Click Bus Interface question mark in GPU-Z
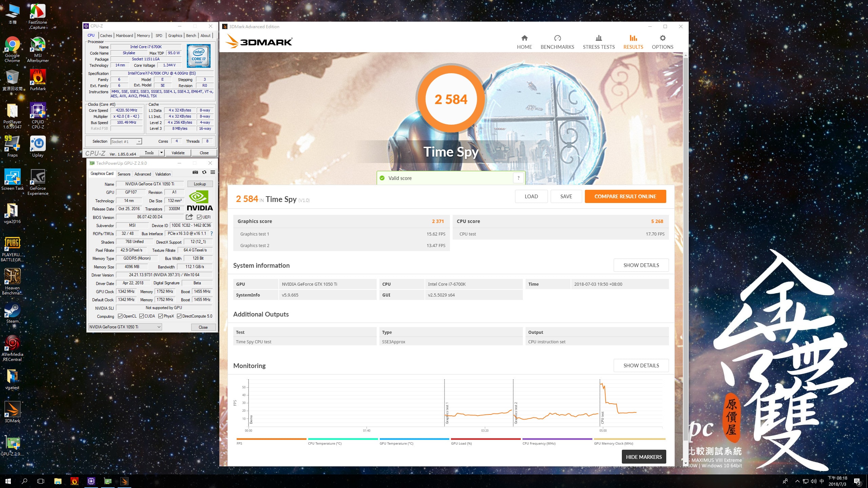Image resolution: width=868 pixels, height=488 pixels. click(212, 233)
